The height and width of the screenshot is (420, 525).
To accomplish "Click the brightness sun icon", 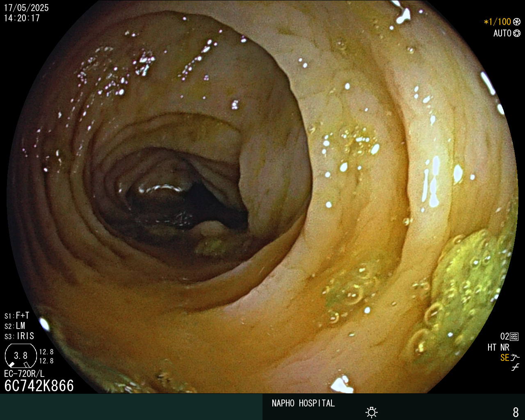I will [372, 412].
